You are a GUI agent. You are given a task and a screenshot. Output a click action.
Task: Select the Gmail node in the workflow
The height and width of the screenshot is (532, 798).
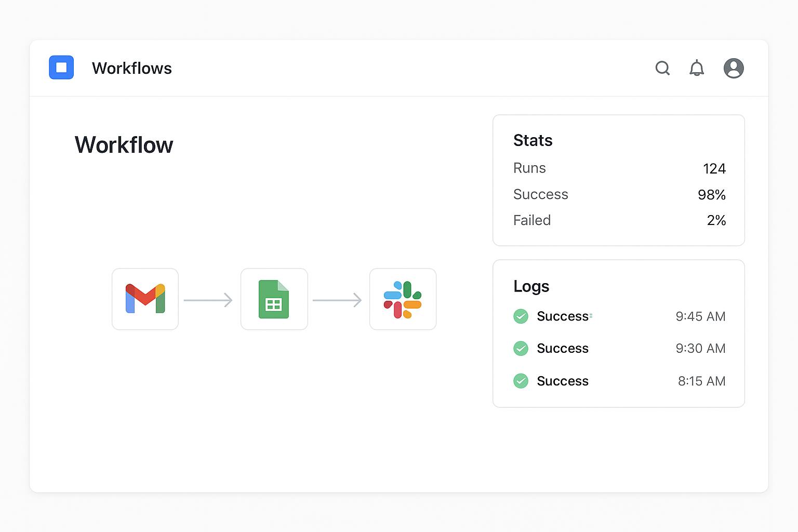click(145, 299)
